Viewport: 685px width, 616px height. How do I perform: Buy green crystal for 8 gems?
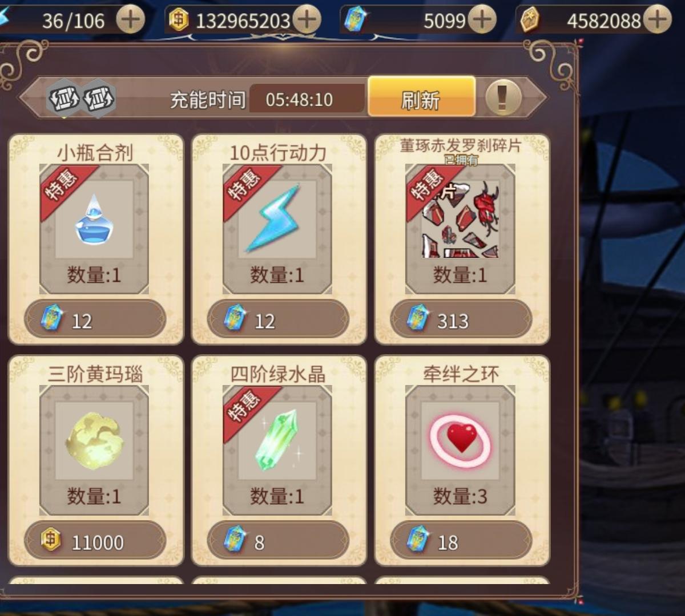pyautogui.click(x=278, y=541)
